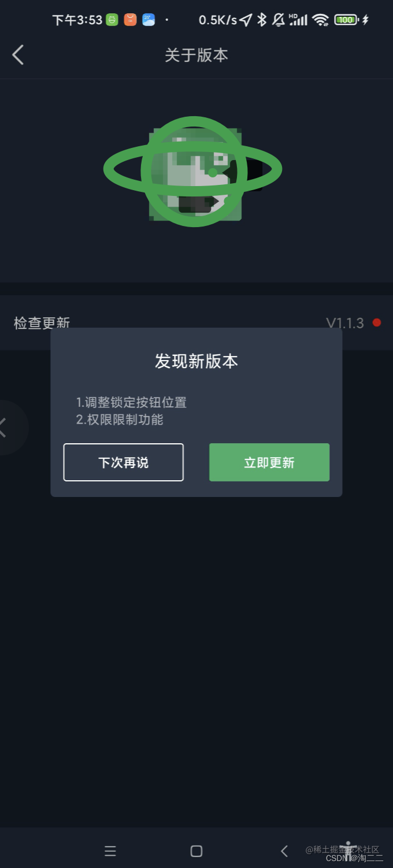Viewport: 393px width, 868px height.
Task: Tap the red update indicator dot
Action: tap(377, 322)
